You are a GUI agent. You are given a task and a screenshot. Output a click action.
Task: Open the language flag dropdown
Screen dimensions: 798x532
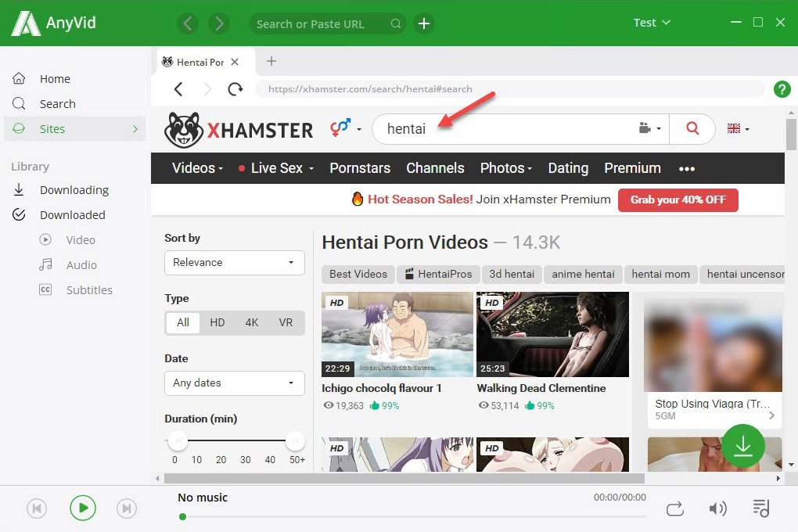[x=738, y=129]
